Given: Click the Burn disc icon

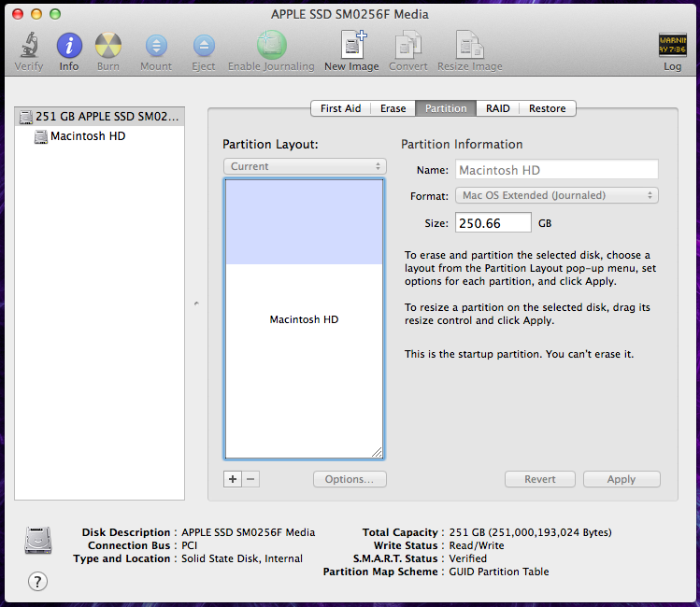Looking at the screenshot, I should point(108,46).
